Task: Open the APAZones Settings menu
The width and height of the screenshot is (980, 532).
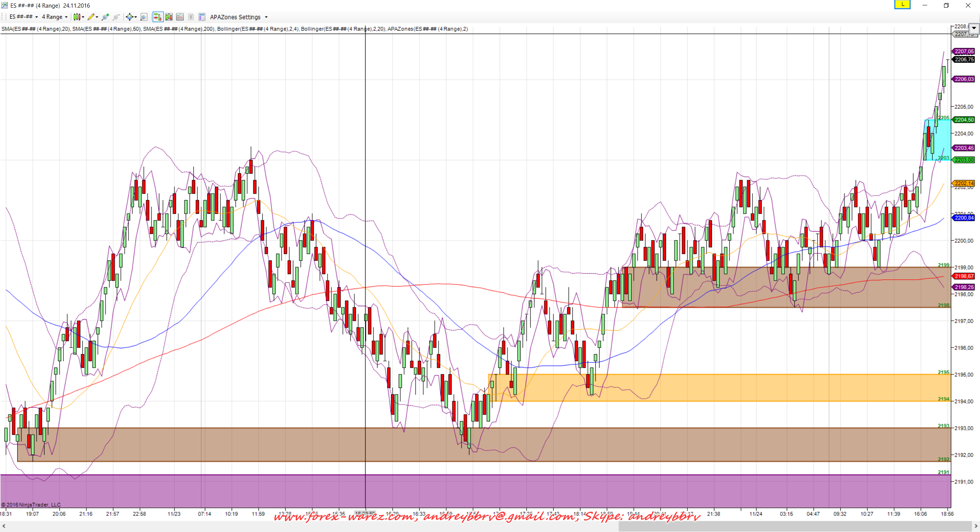Action: pyautogui.click(x=238, y=17)
